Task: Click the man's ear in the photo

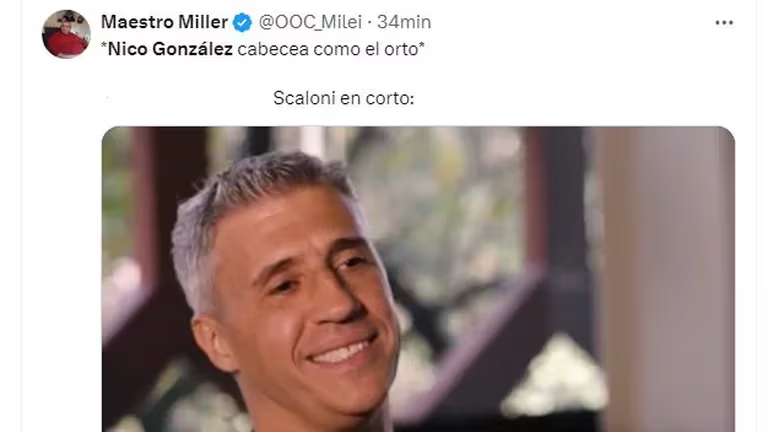Action: (212, 343)
